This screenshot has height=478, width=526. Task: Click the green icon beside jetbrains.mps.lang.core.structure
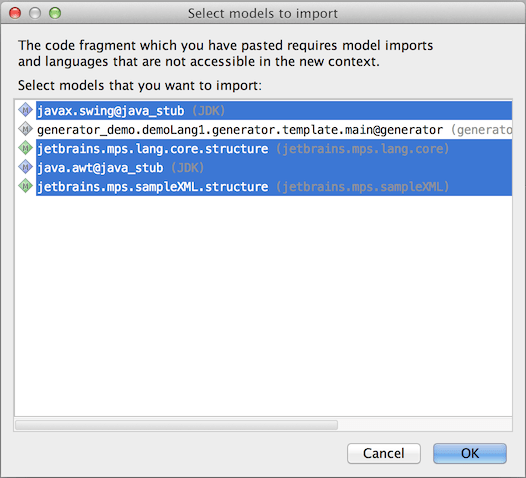click(25, 148)
